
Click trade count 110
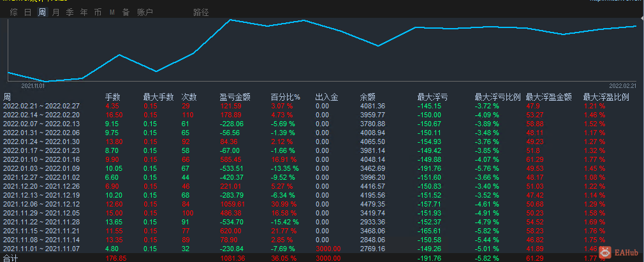[187, 115]
